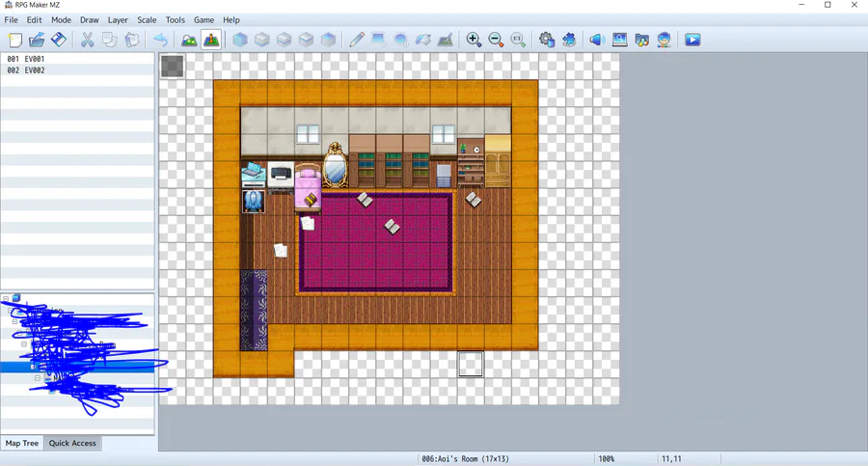This screenshot has width=868, height=466.
Task: Select event 002 EV002 in list
Action: click(77, 70)
